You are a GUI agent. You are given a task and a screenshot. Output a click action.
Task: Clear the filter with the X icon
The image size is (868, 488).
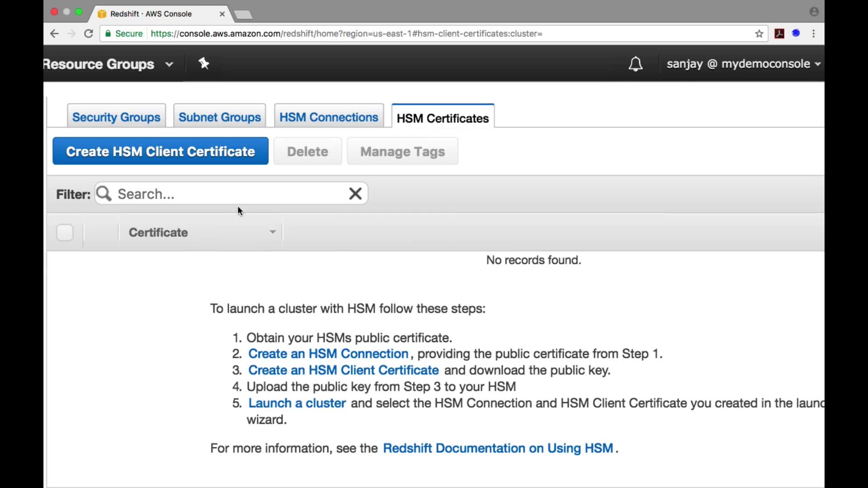click(355, 194)
